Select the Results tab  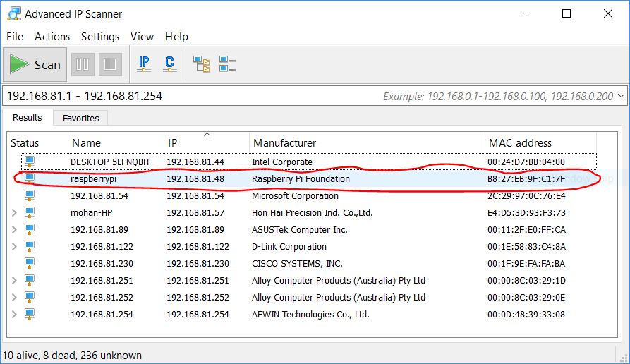pos(28,117)
